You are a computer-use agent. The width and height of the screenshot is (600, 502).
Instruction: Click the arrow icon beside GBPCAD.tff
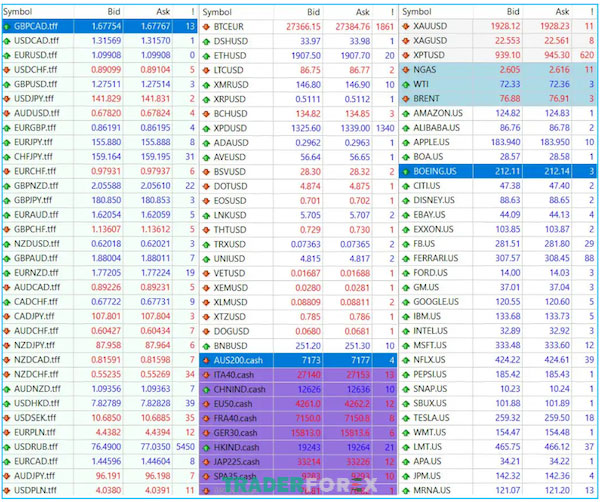coord(7,27)
